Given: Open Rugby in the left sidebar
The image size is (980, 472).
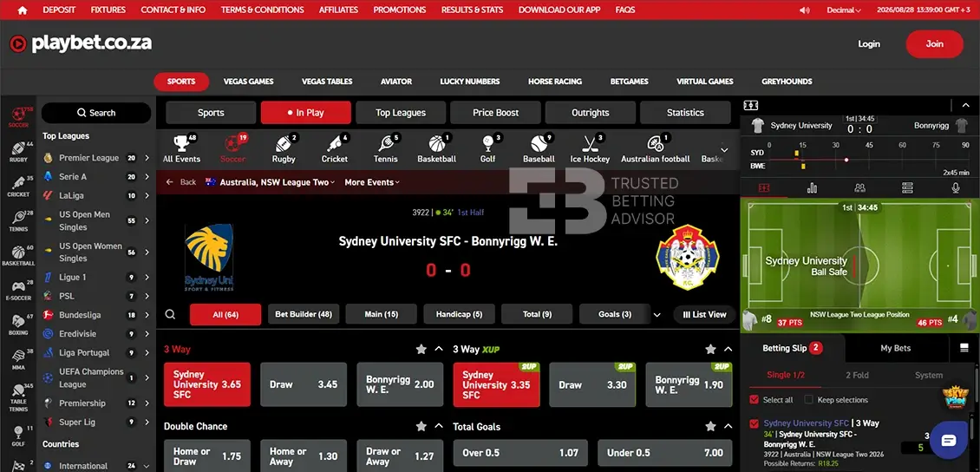Looking at the screenshot, I should (x=19, y=152).
